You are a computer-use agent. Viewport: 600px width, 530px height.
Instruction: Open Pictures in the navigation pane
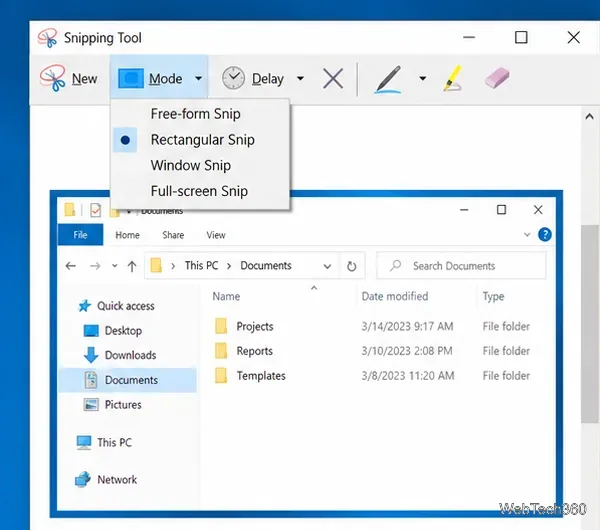pos(112,404)
